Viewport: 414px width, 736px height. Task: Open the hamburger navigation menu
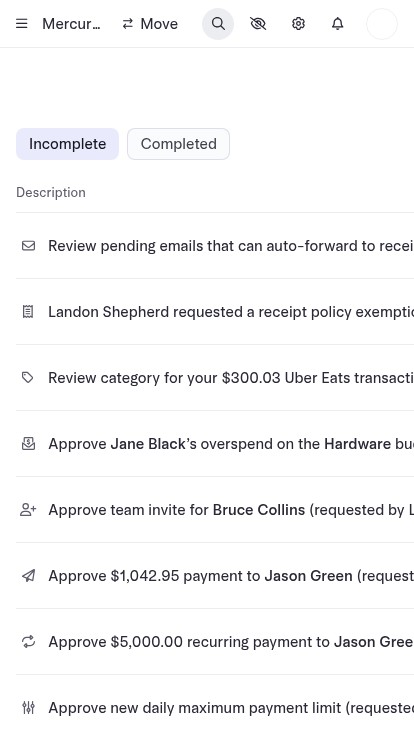pos(22,23)
